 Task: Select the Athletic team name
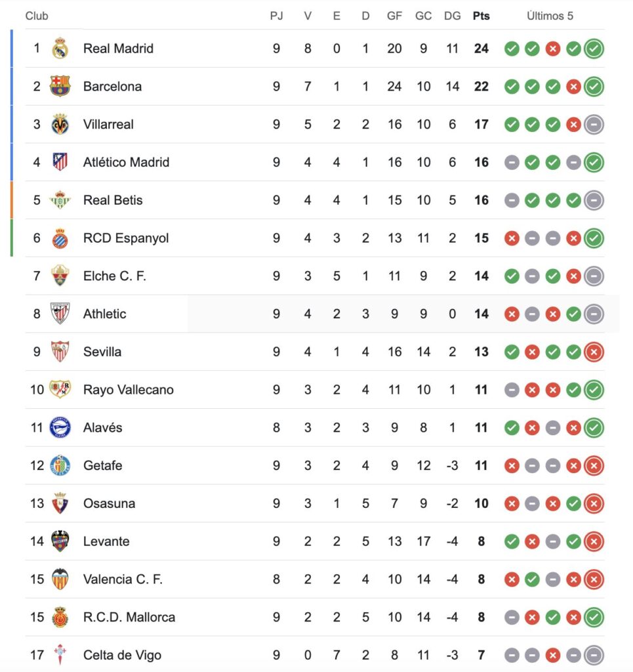click(105, 314)
